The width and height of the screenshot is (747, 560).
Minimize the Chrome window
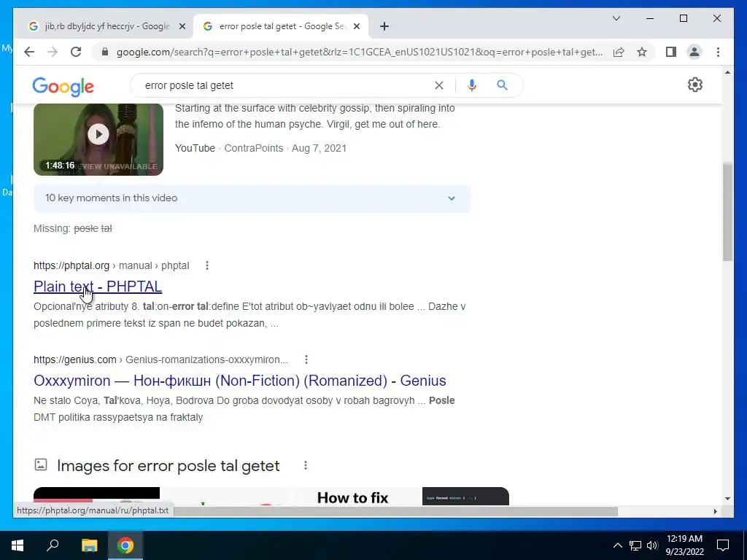click(650, 18)
